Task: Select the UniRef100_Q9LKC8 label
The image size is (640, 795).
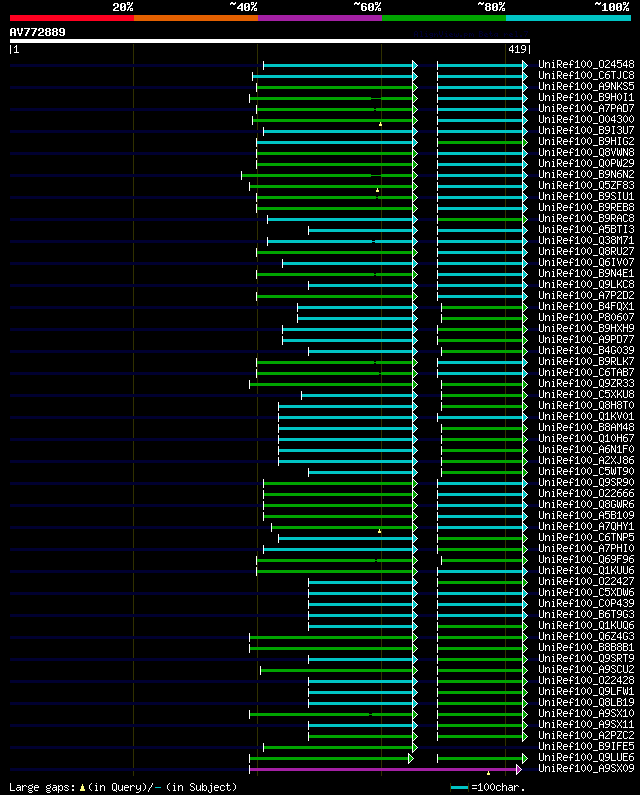Action: tap(586, 284)
